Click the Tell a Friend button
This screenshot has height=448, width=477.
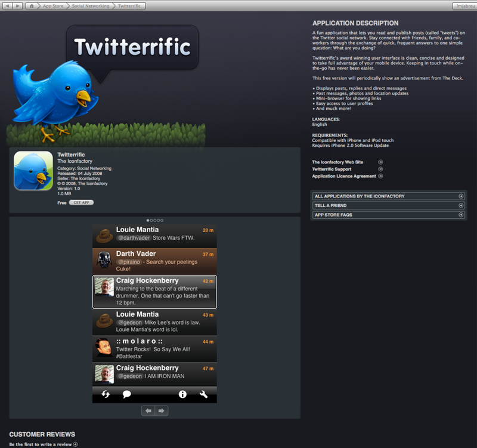(x=389, y=205)
